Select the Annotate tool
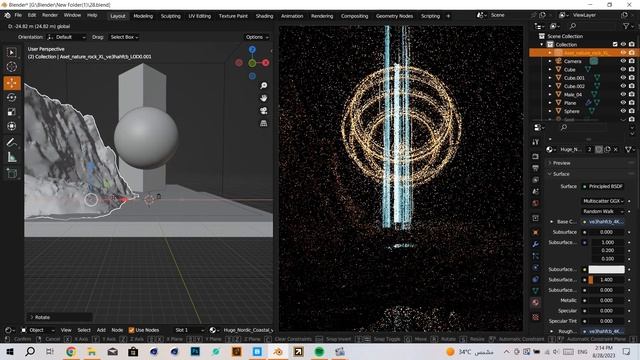The width and height of the screenshot is (640, 360). point(12,142)
